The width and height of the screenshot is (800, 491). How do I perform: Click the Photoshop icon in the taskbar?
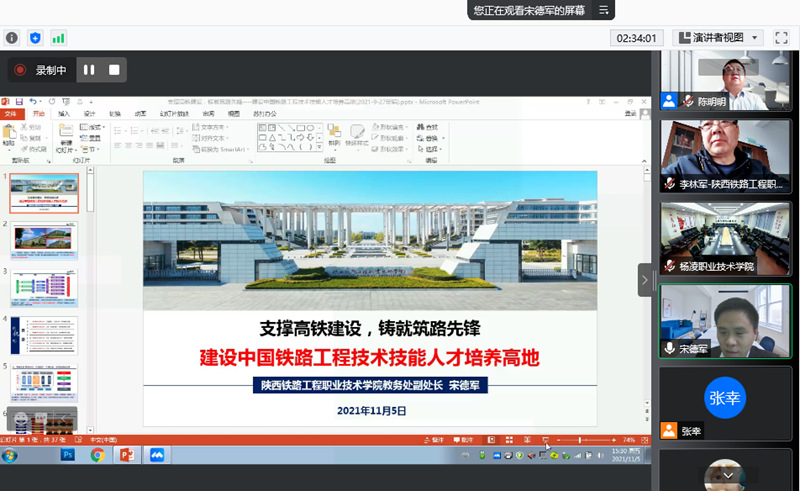pos(68,454)
